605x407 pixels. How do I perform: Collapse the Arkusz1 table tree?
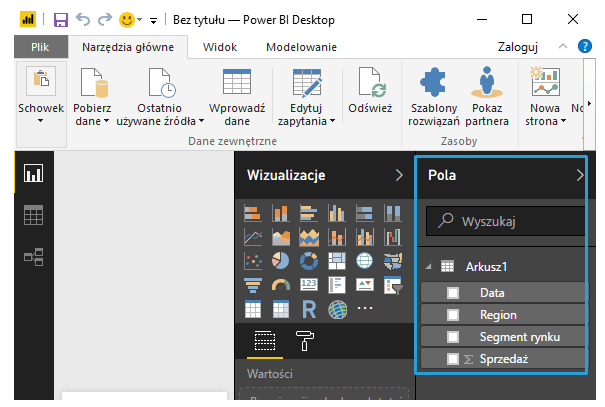coord(429,267)
